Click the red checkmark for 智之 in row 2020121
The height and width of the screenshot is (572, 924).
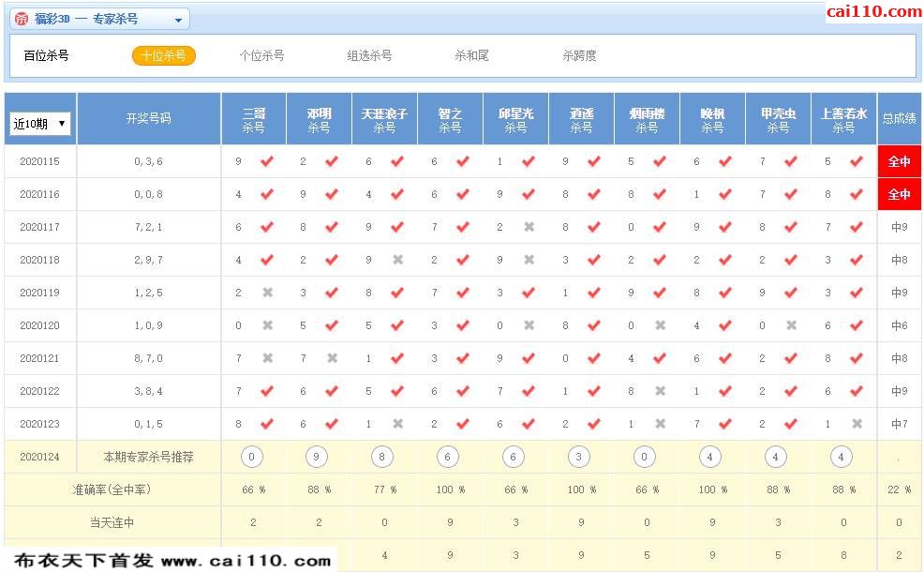click(x=463, y=358)
